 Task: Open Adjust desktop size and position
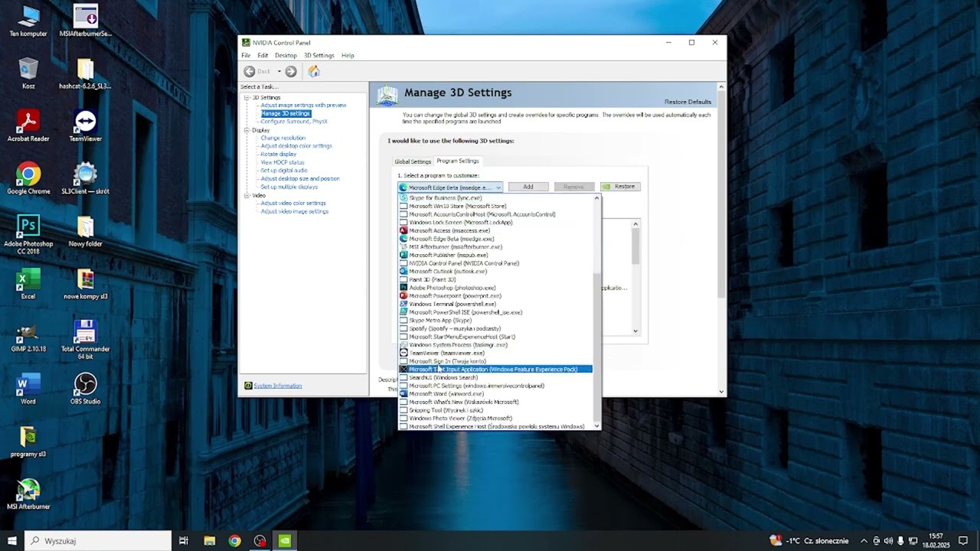(x=300, y=178)
